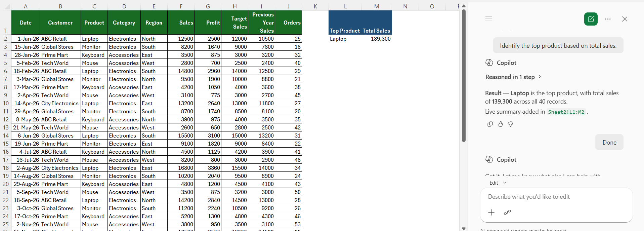
Task: Open Copilot more options menu
Action: click(608, 19)
